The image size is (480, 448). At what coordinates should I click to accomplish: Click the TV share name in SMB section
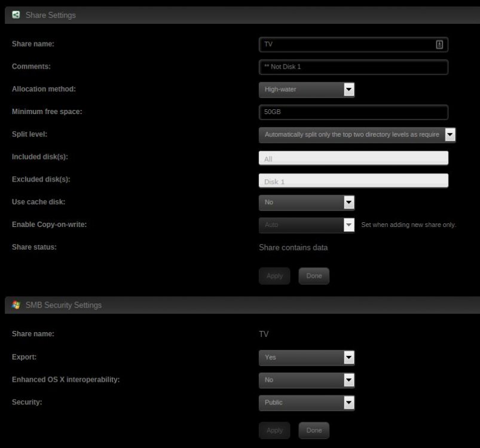pos(264,334)
